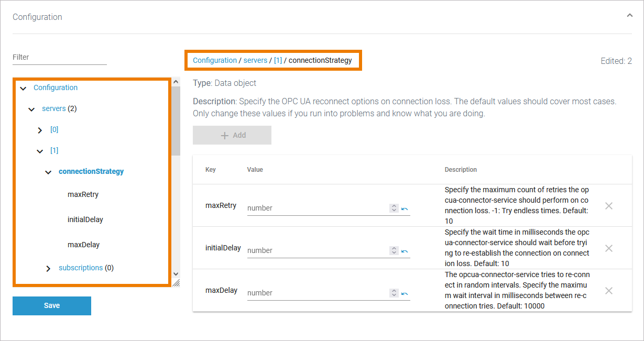Open servers breadcrumb link
Image resolution: width=644 pixels, height=341 pixels.
pyautogui.click(x=255, y=60)
